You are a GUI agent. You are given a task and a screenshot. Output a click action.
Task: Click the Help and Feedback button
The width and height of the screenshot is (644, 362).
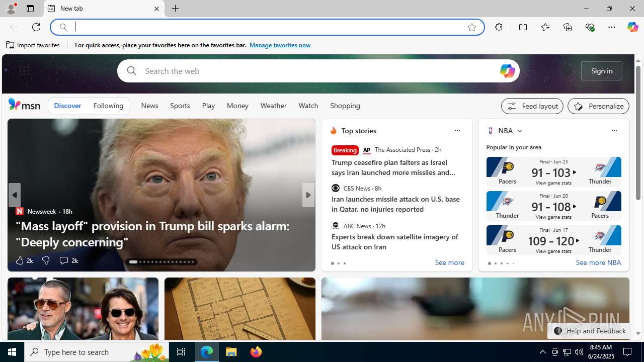click(589, 331)
